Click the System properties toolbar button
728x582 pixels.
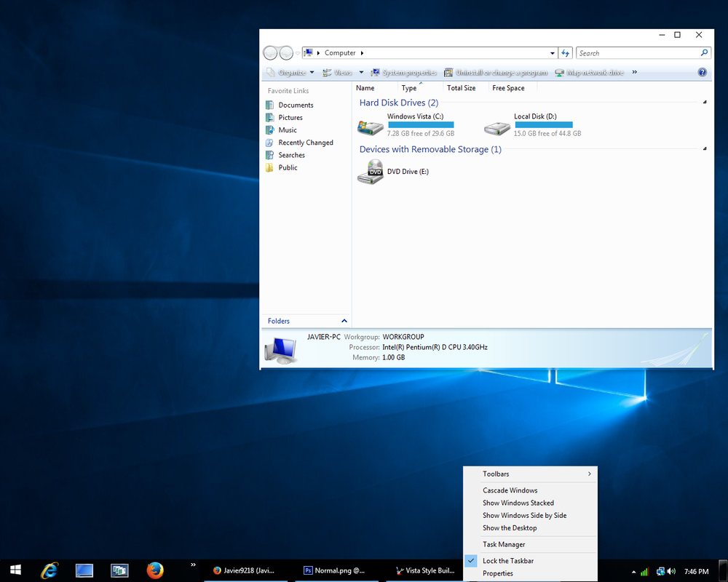tap(403, 73)
